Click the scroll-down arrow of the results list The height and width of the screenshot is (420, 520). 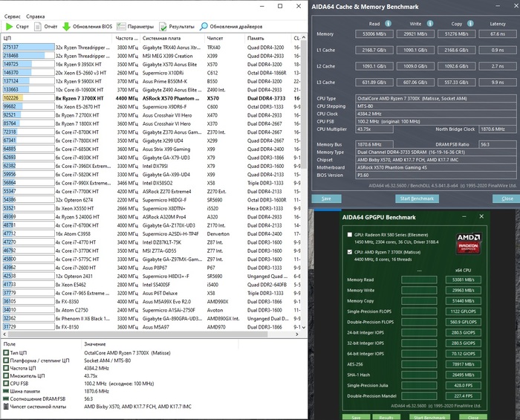coord(303,327)
